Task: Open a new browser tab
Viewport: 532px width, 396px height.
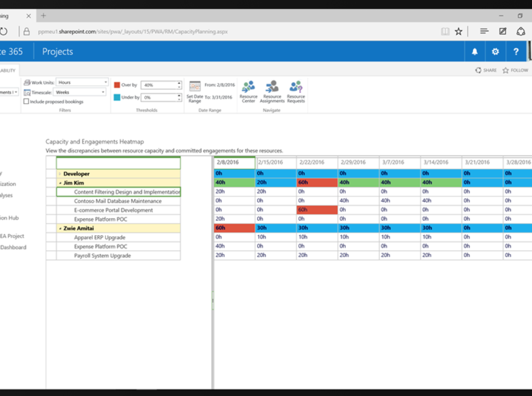Action: click(x=44, y=16)
